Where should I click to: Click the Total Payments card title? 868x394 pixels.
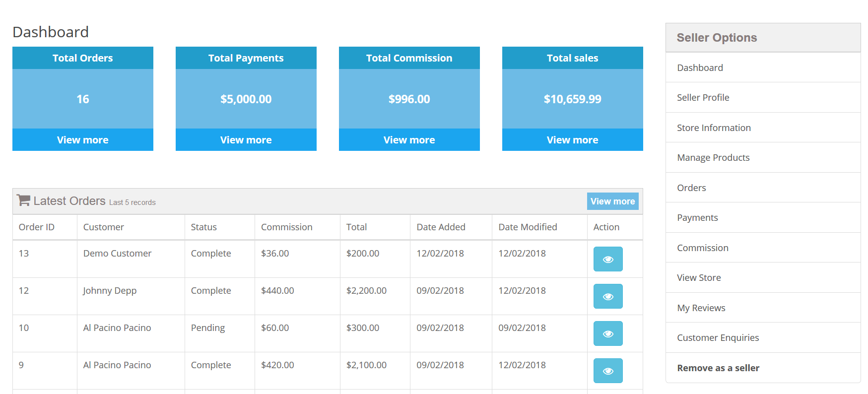pos(246,58)
